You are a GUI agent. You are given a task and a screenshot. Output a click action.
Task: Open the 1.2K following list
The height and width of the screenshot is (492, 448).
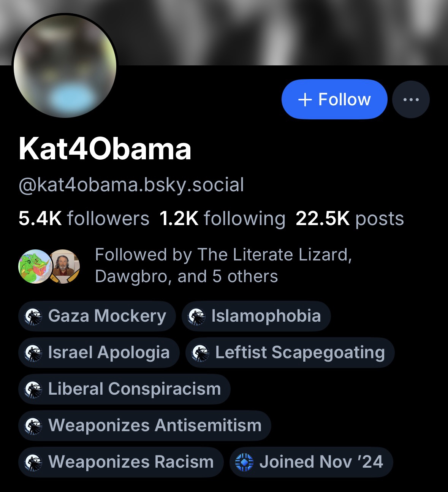[222, 219]
